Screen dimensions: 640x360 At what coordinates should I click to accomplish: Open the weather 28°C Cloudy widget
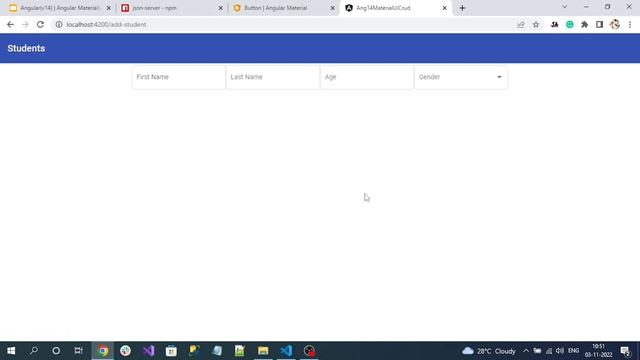coord(489,351)
